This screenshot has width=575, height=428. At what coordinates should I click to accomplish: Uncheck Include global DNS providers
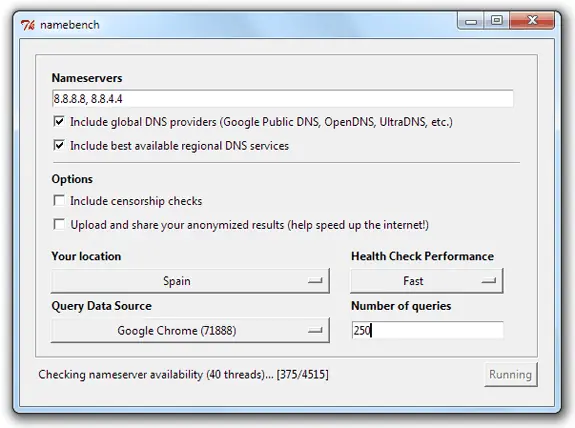pyautogui.click(x=59, y=121)
